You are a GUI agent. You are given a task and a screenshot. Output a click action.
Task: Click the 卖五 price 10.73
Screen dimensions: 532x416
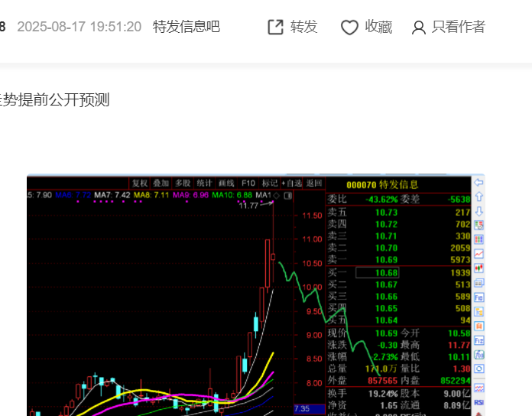(386, 213)
